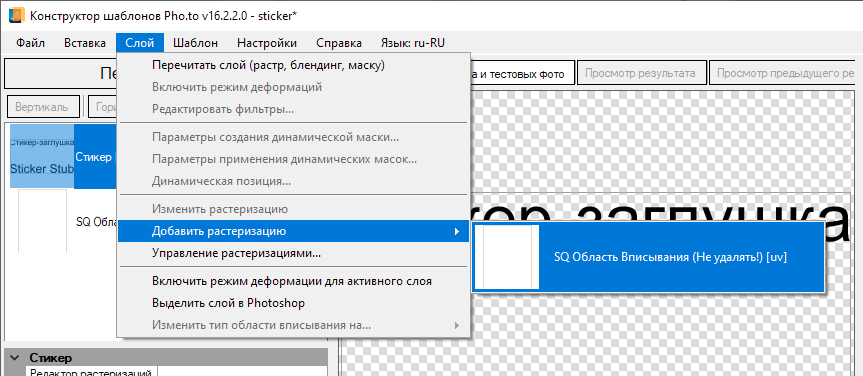Choose Перечитать слой (растр, блендинг, маску)
This screenshot has width=863, height=376.
pyautogui.click(x=293, y=65)
